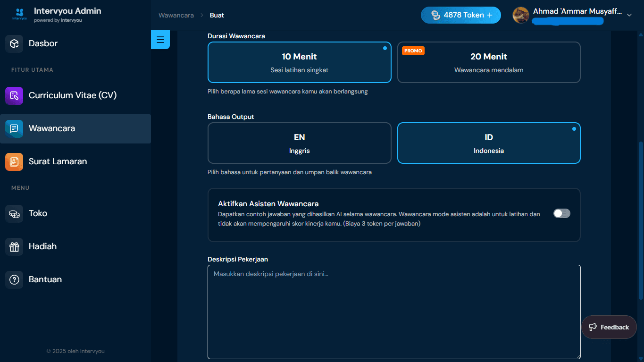Toggle the sidebar hamburger menu button
644x362 pixels.
click(160, 40)
